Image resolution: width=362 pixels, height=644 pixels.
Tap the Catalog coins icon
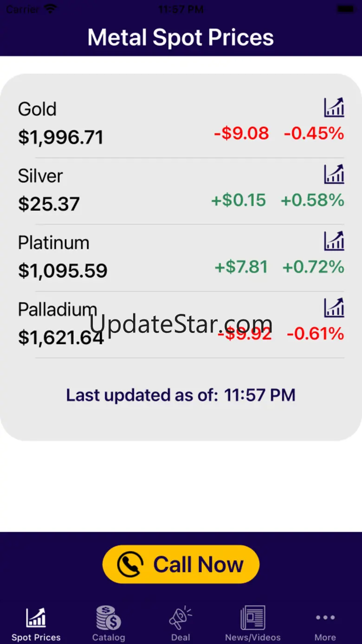(108, 618)
